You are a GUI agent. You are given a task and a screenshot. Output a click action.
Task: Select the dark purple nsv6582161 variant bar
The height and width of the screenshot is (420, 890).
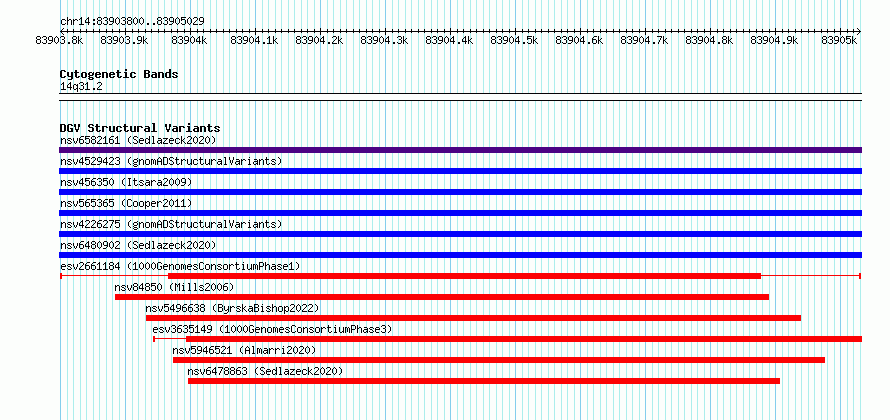click(x=460, y=150)
